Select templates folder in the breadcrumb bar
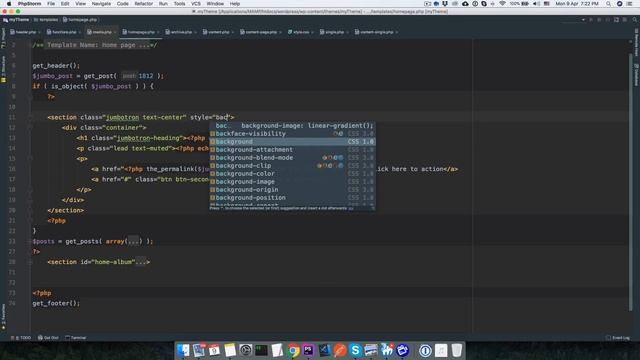Image resolution: width=640 pixels, height=360 pixels. [x=46, y=20]
